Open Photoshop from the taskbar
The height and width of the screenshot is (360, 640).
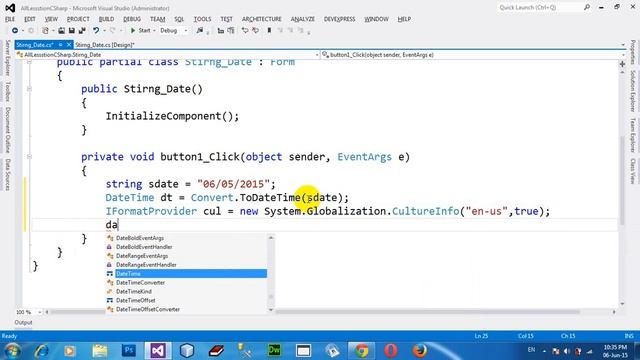[129, 351]
